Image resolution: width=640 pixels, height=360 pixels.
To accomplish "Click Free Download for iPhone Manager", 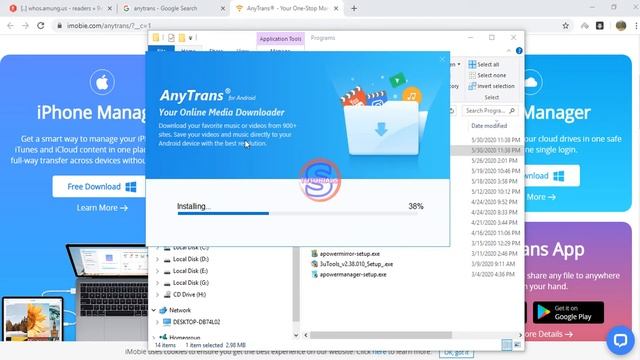I will (x=100, y=187).
